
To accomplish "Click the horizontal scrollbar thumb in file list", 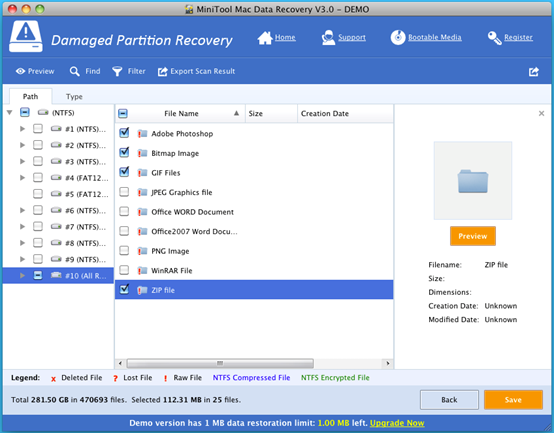I will (220, 363).
